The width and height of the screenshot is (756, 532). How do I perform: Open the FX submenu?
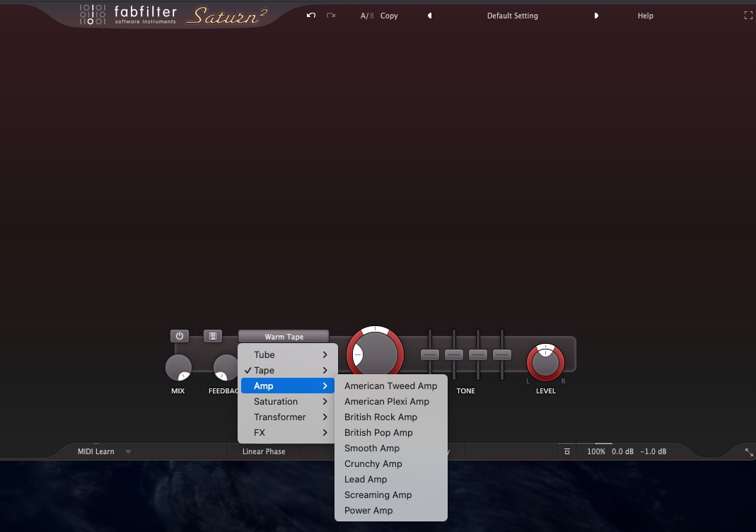[x=287, y=432]
